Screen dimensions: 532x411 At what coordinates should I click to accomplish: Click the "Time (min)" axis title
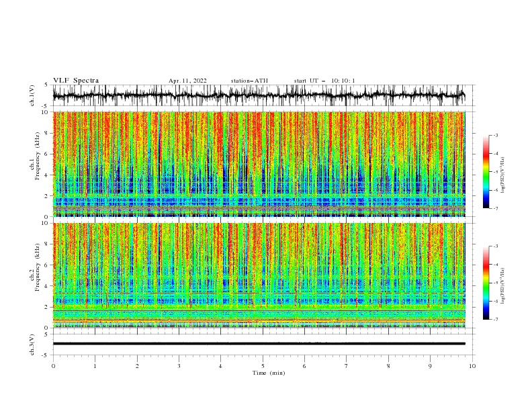(269, 373)
